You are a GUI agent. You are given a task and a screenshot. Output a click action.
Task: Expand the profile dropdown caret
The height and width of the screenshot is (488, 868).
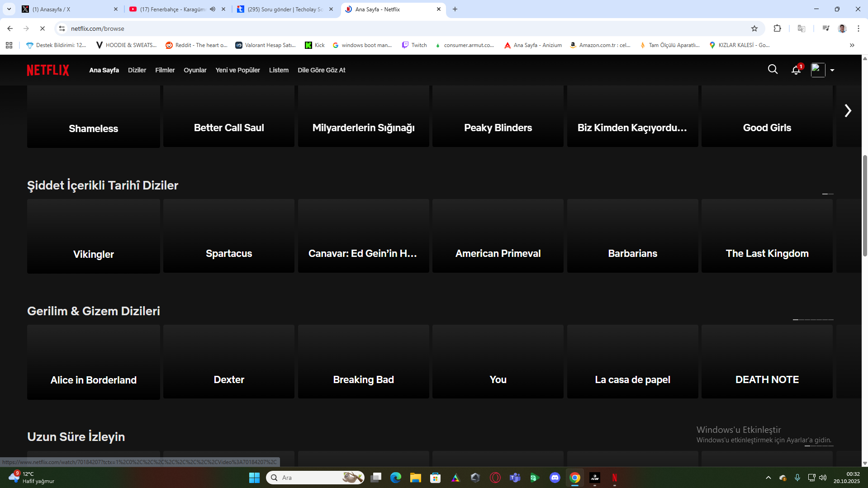coord(832,70)
